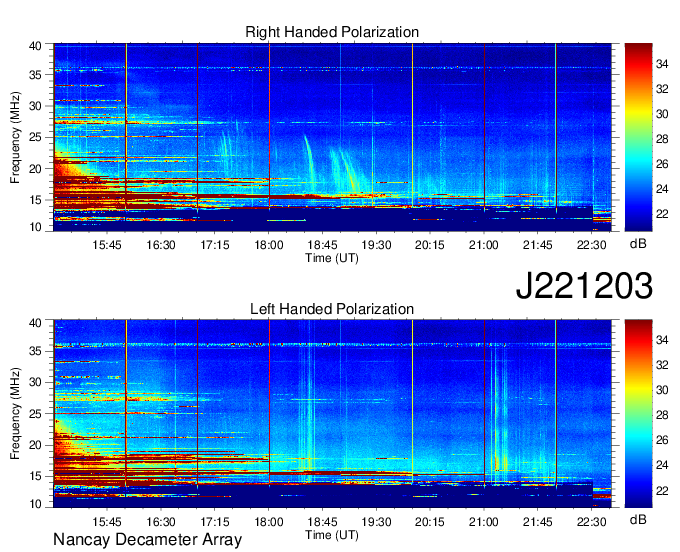This screenshot has width=680, height=552.
Task: Click 17:15 tick on left-handed time axis
Action: [x=215, y=522]
